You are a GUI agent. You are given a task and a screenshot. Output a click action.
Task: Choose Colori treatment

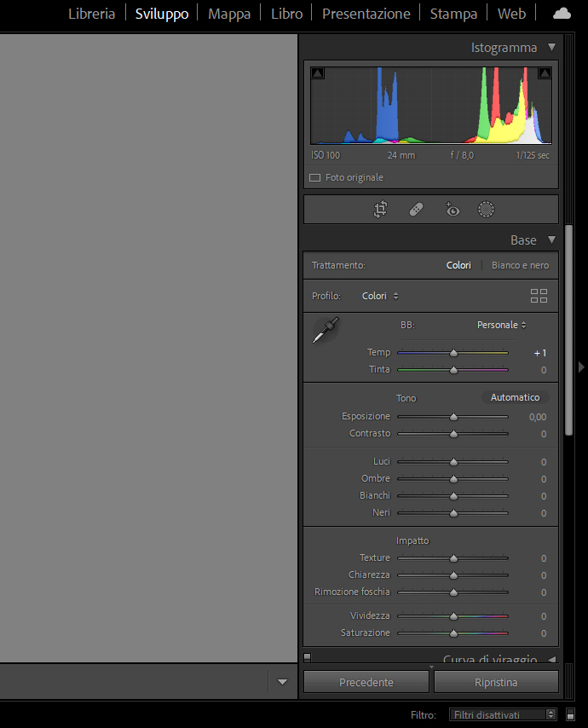click(458, 265)
